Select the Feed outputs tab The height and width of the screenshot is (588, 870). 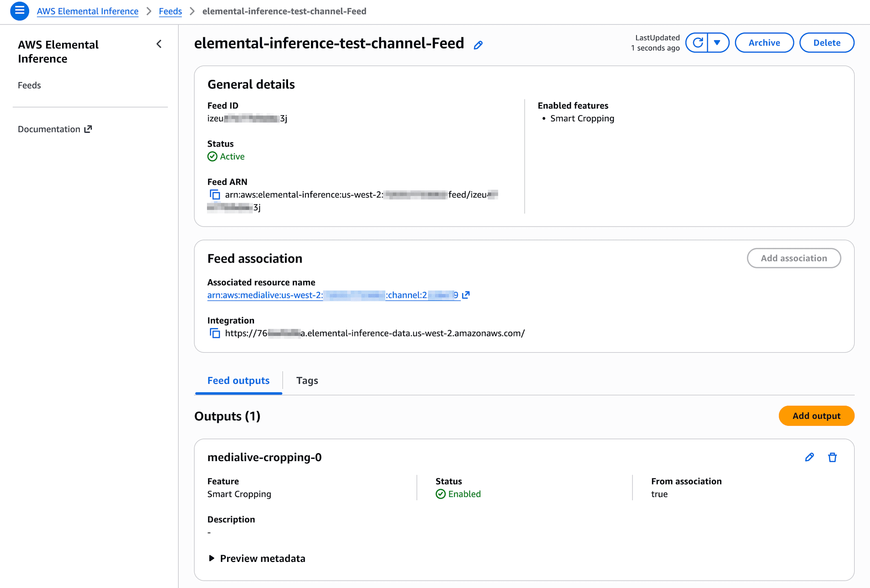238,381
